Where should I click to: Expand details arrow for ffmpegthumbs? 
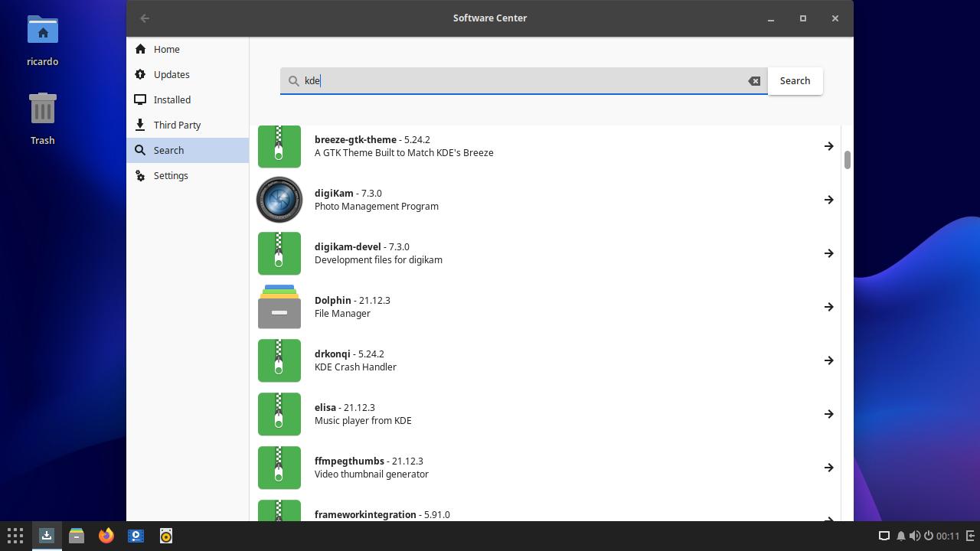(828, 468)
